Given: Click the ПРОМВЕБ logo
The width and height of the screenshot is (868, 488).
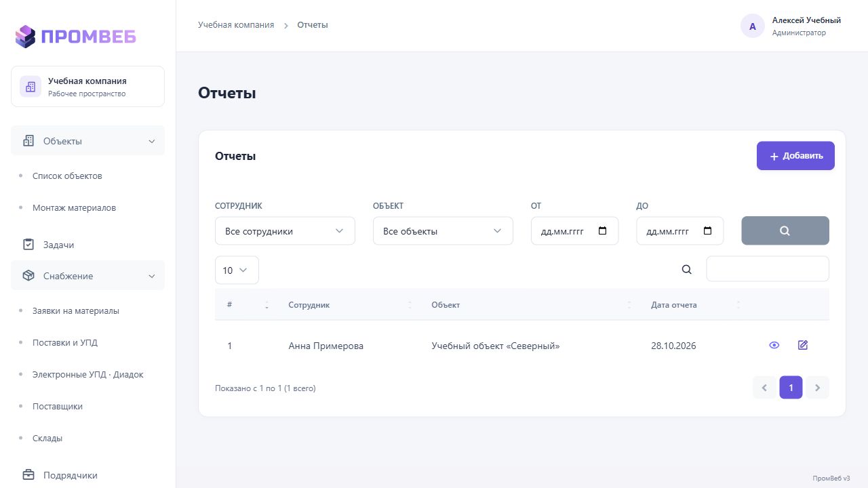Looking at the screenshot, I should coord(76,36).
